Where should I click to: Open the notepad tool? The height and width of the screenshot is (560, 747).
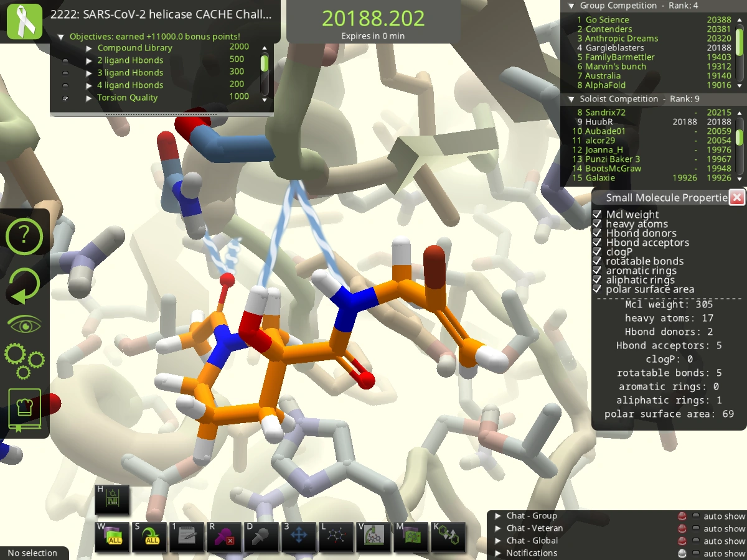click(x=187, y=537)
